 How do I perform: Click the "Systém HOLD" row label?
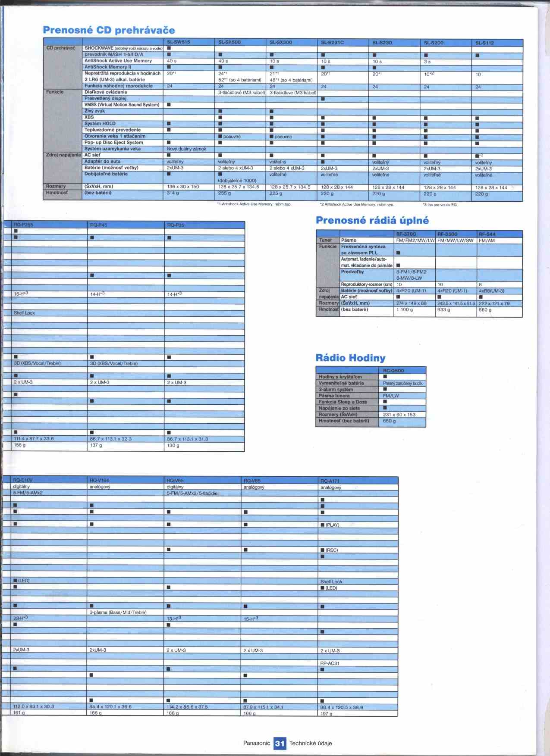tap(100, 123)
